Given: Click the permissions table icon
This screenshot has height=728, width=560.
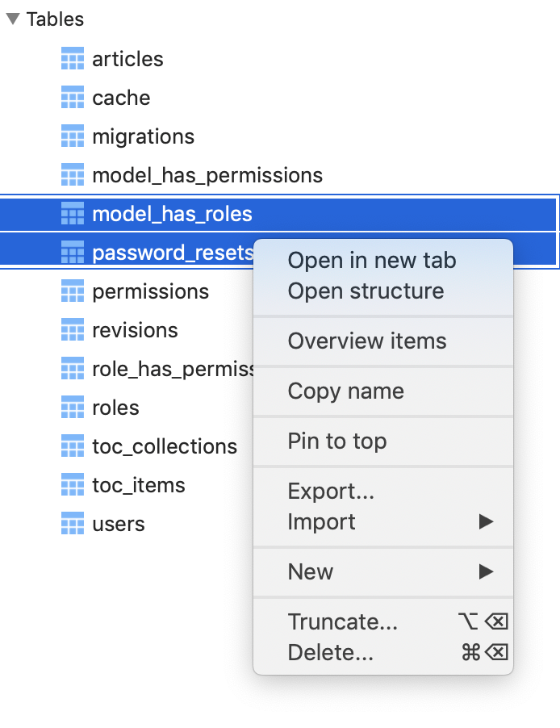Looking at the screenshot, I should (x=70, y=291).
